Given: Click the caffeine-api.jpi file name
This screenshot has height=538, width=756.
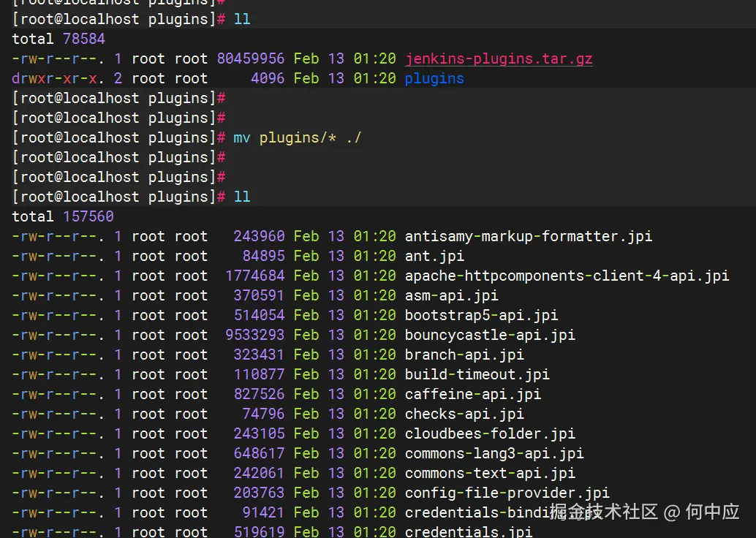Looking at the screenshot, I should point(473,394).
